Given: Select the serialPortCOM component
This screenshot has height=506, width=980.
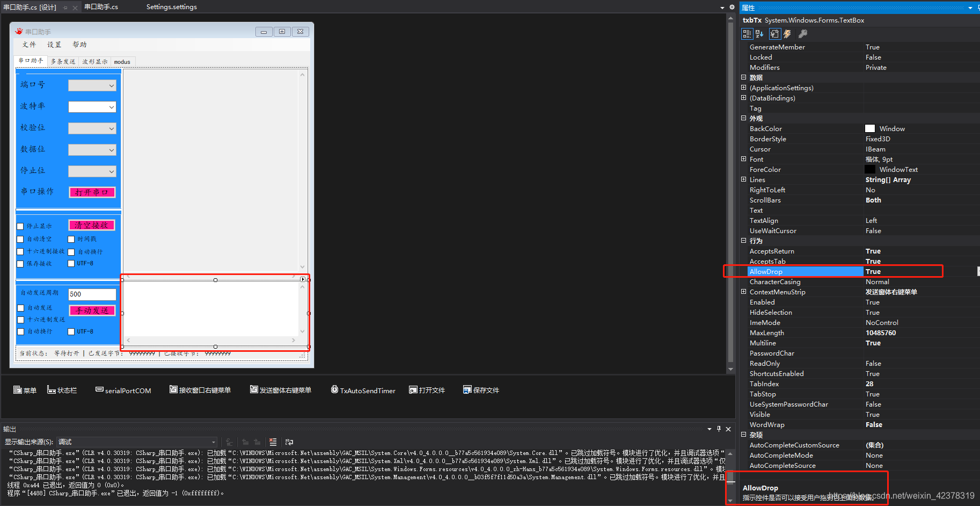Looking at the screenshot, I should click(123, 390).
